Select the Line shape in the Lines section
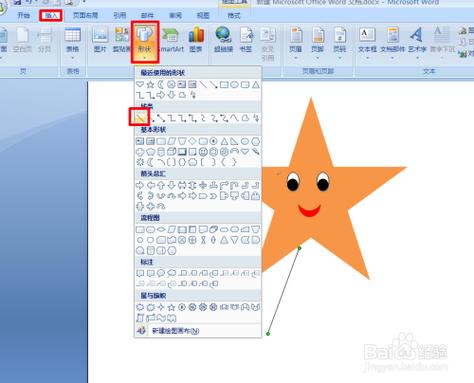 (140, 117)
